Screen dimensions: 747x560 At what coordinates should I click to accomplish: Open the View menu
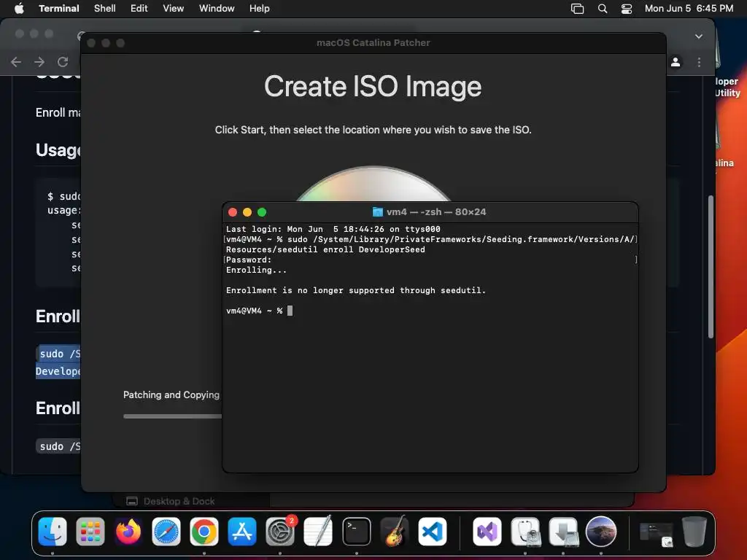tap(174, 8)
